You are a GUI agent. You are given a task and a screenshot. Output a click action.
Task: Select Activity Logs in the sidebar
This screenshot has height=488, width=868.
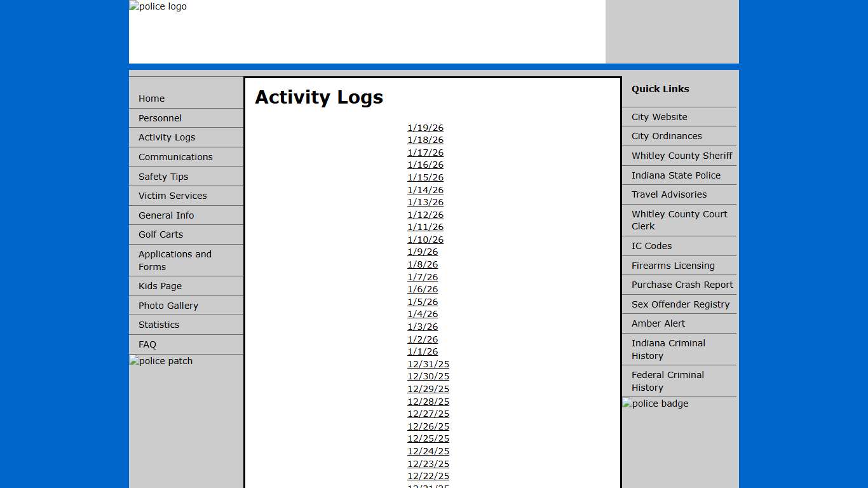166,137
